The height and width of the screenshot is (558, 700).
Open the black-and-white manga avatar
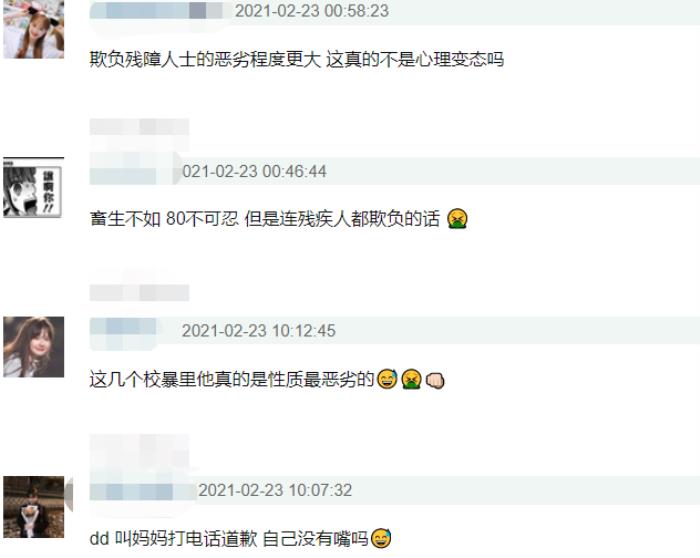click(x=33, y=187)
